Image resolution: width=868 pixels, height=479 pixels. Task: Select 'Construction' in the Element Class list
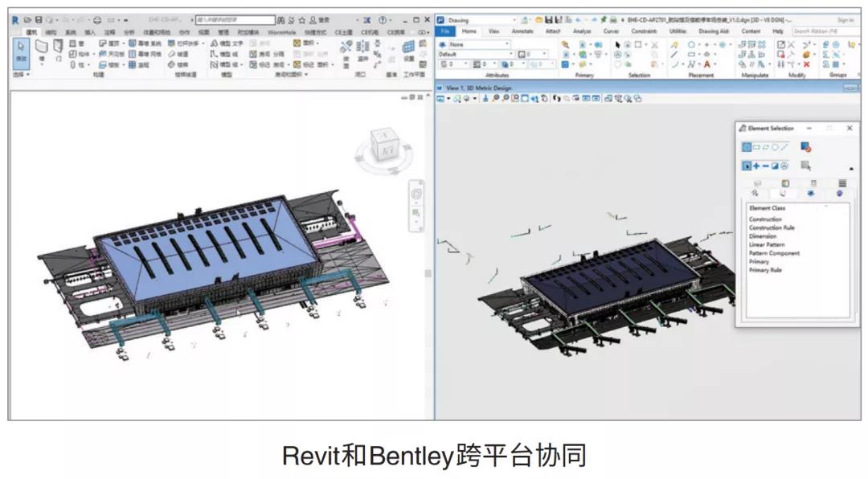766,219
